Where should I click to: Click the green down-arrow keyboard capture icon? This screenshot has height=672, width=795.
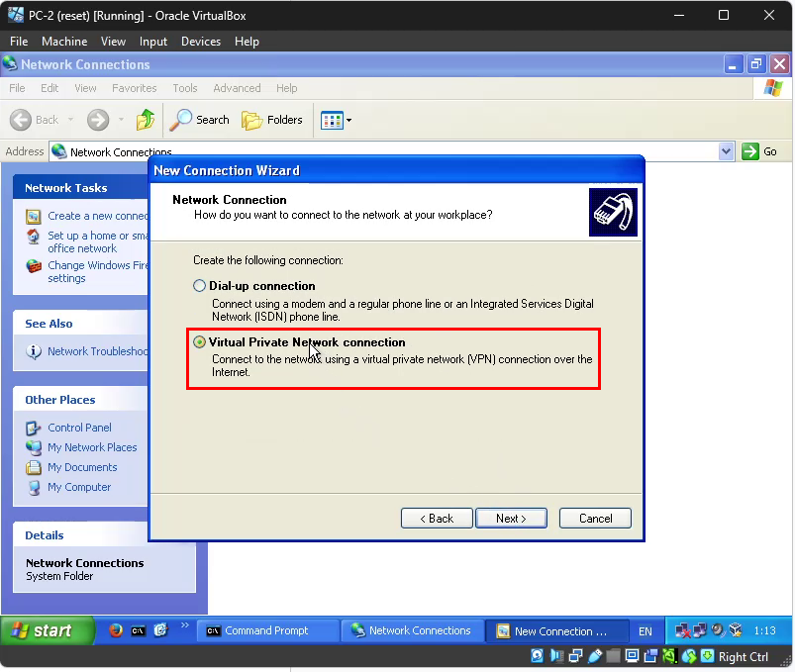click(x=707, y=656)
